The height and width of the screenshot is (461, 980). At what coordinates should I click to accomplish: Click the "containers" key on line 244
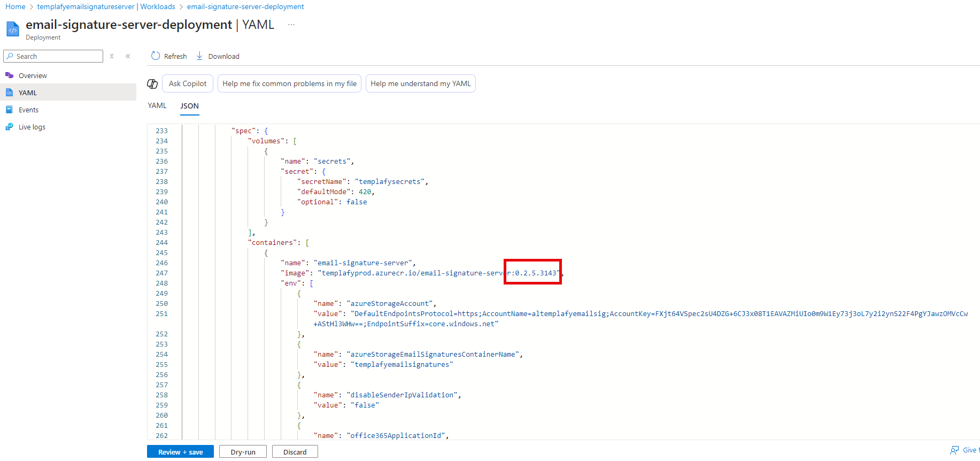click(x=272, y=242)
